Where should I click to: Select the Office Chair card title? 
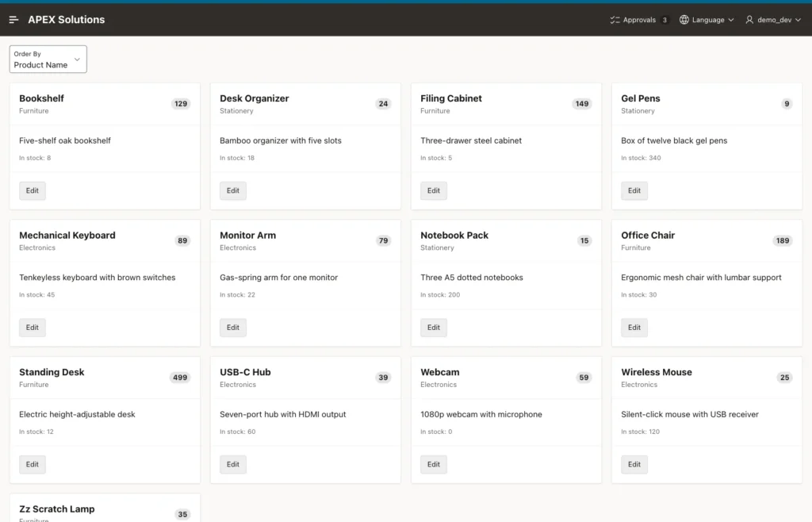[x=648, y=235]
